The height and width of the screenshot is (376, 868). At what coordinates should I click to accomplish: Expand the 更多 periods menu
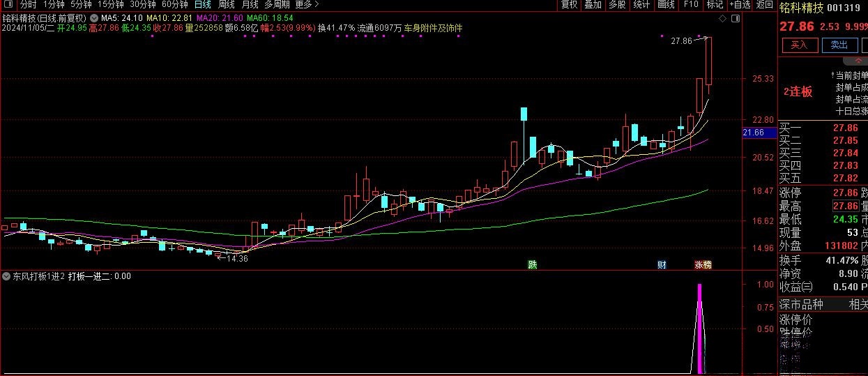(303, 5)
